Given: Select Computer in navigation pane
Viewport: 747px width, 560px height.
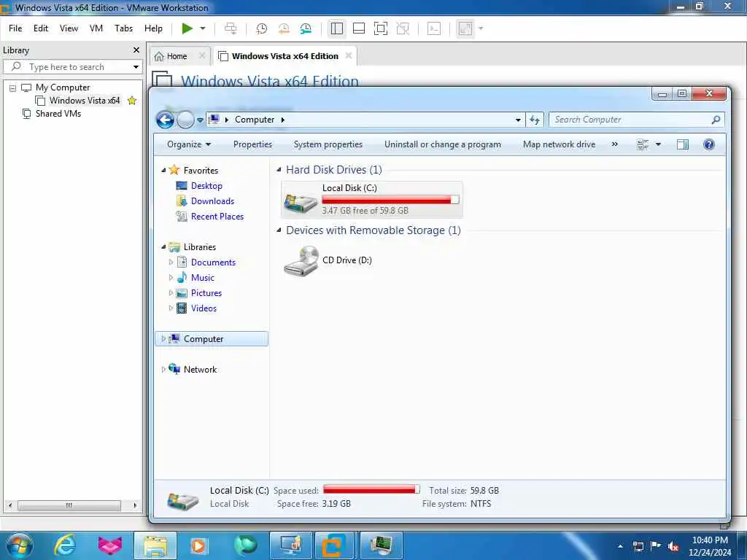Looking at the screenshot, I should click(212, 338).
